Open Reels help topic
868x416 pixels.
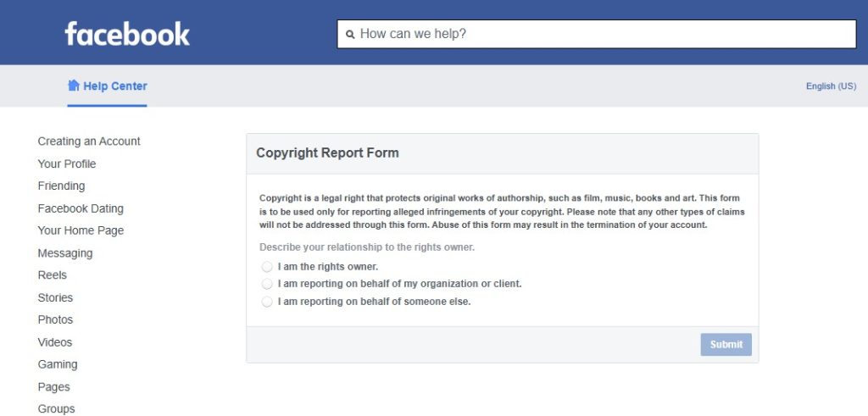pyautogui.click(x=52, y=275)
